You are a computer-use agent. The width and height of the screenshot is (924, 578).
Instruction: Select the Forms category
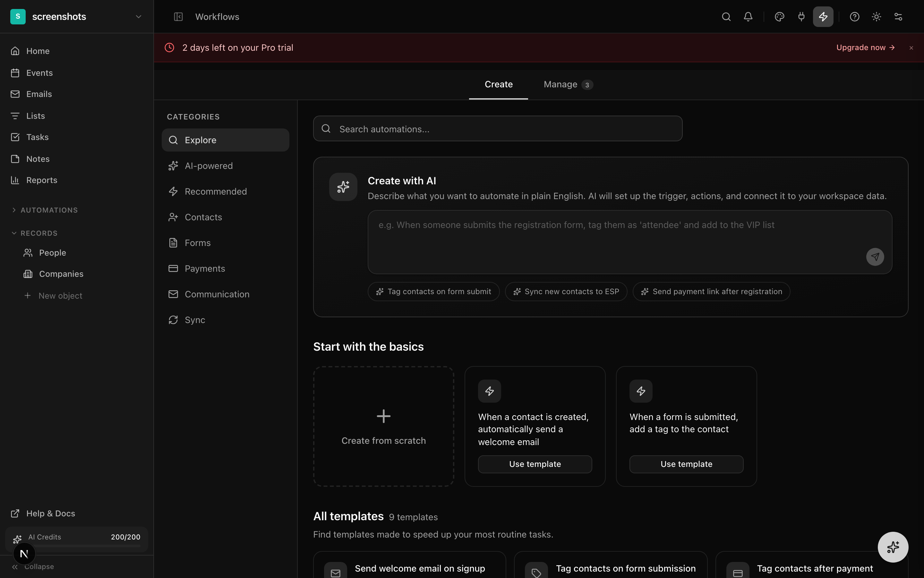coord(225,243)
